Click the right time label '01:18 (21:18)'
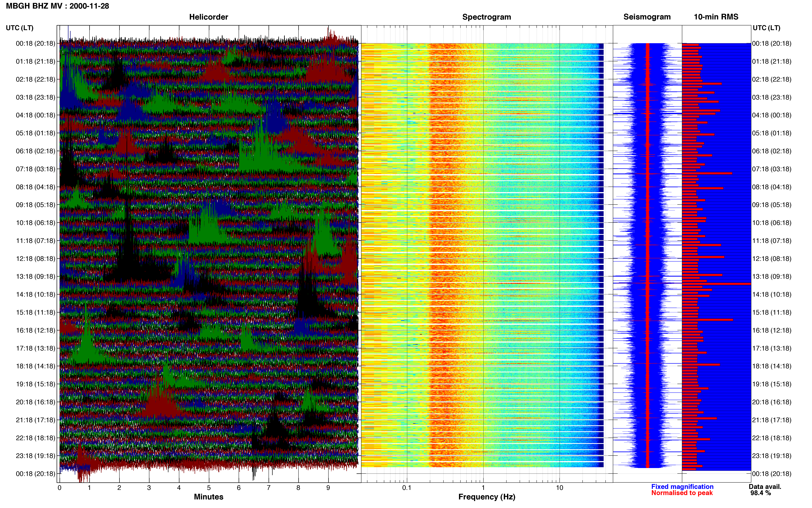812x508 pixels. coord(772,61)
